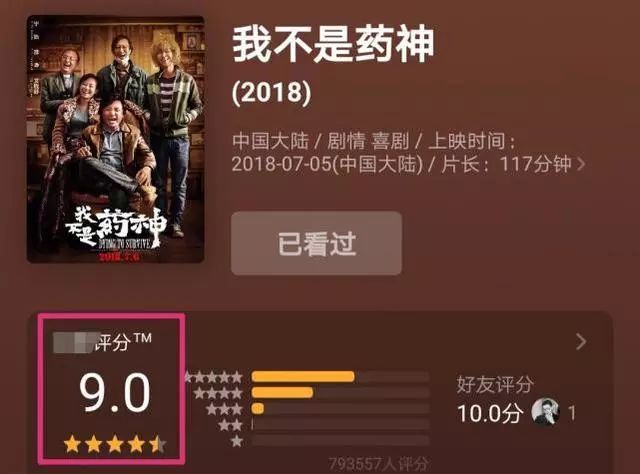Tap the 评分™ label
Viewport: 640px width, 474px height.
[x=123, y=341]
